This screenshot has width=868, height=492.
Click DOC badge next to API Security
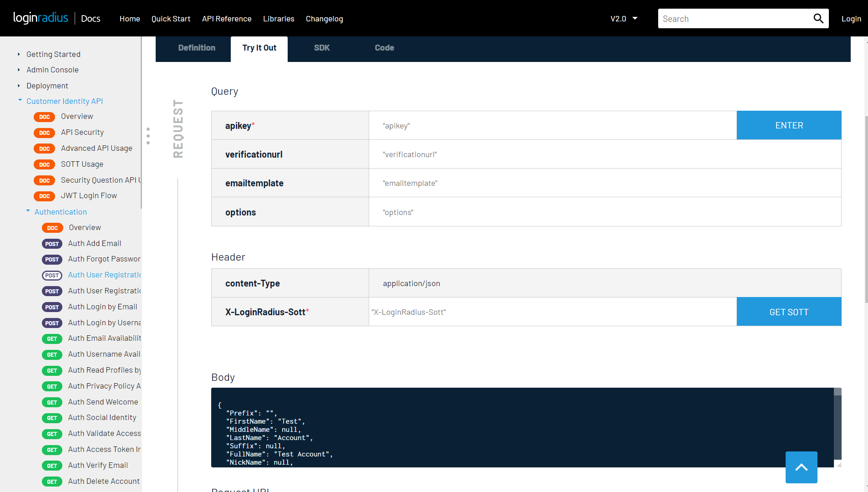click(x=44, y=133)
